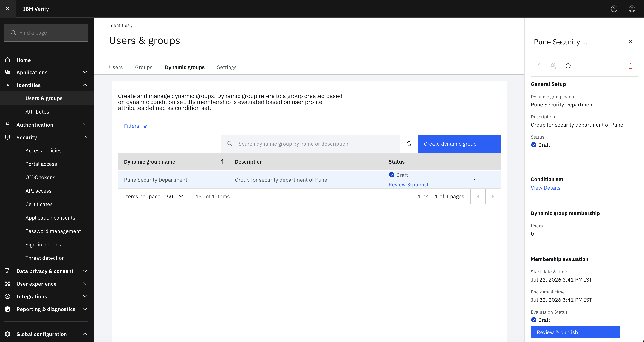This screenshot has height=342, width=644.
Task: Click the Find a page search field
Action: (x=46, y=33)
